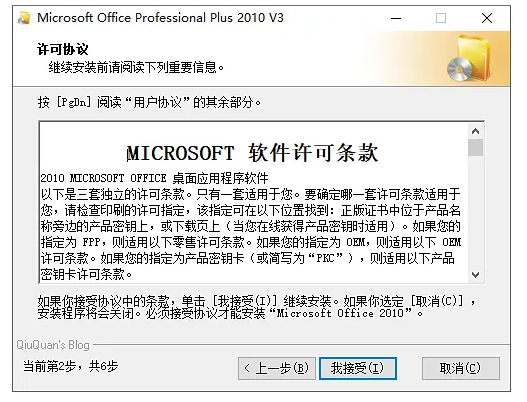The image size is (527, 402).
Task: Click the 按 [PgDn] 阅读 instruction line
Action: 149,102
